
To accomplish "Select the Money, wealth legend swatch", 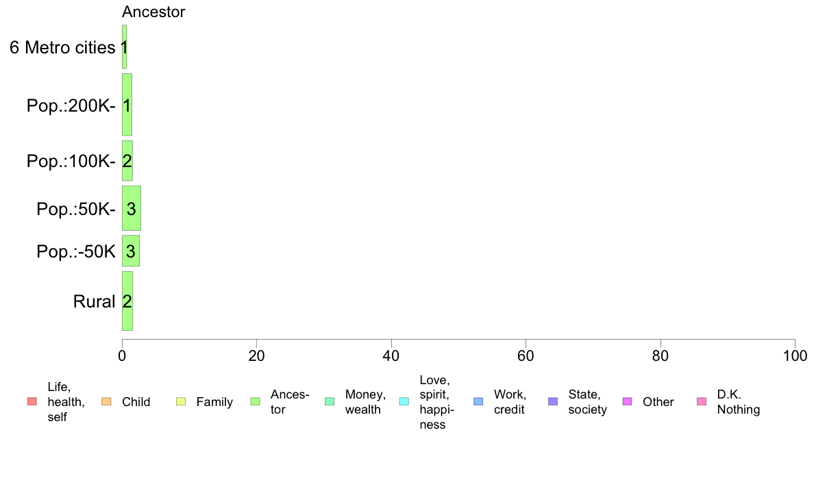I will coord(330,402).
